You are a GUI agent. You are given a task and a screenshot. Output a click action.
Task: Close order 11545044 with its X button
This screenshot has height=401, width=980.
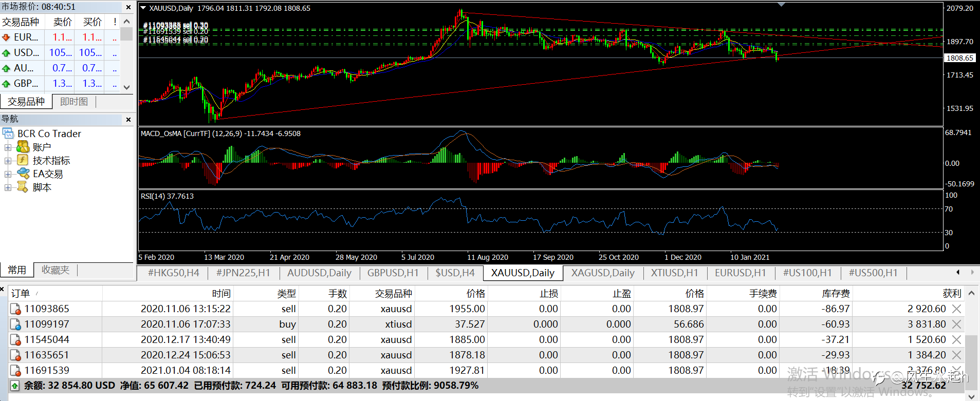coord(956,339)
